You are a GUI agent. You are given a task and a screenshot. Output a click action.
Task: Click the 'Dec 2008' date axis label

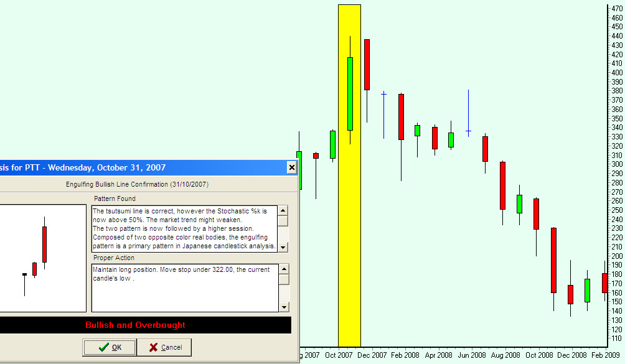point(572,355)
